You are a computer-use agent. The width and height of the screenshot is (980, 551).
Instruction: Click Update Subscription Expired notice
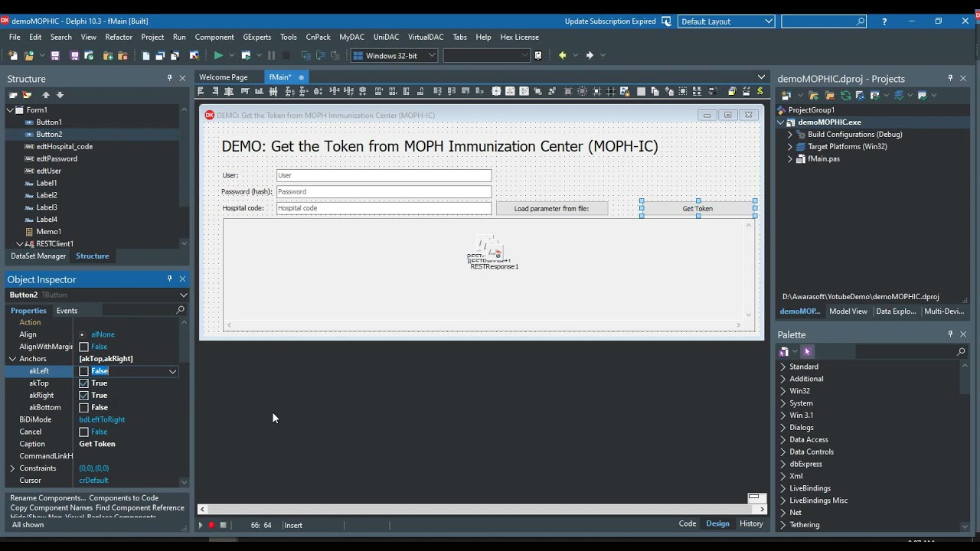pyautogui.click(x=609, y=21)
